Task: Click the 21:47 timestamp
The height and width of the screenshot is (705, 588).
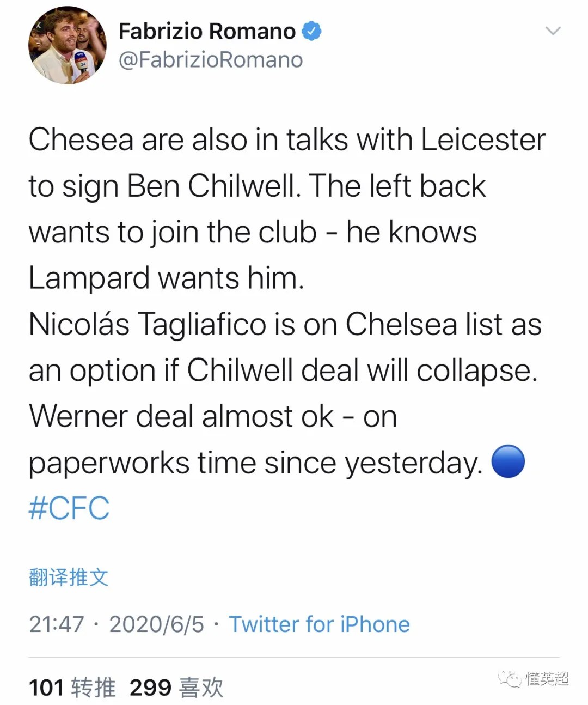Action: click(x=57, y=624)
